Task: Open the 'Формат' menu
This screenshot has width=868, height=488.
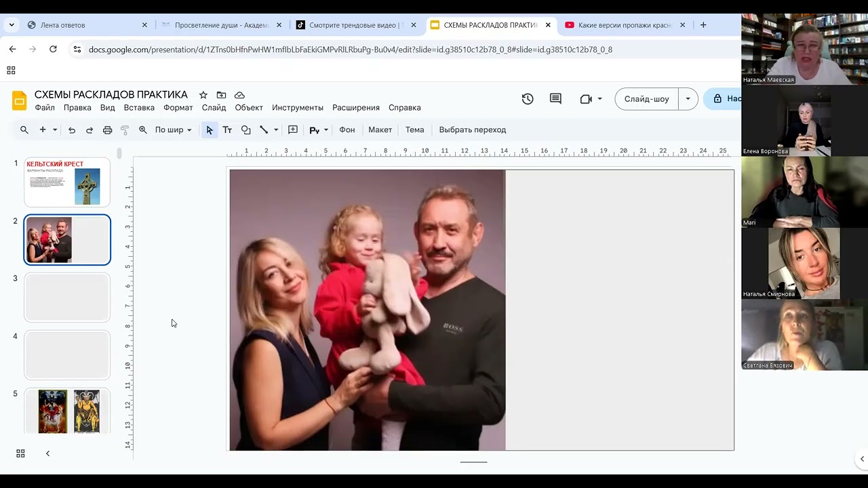Action: coord(178,108)
